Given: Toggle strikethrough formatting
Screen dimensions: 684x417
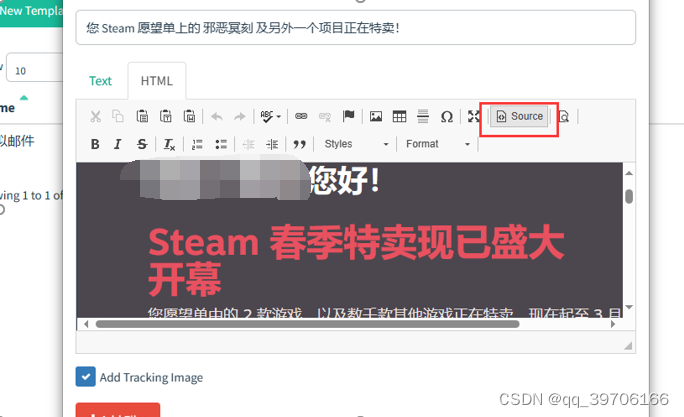Looking at the screenshot, I should point(142,144).
